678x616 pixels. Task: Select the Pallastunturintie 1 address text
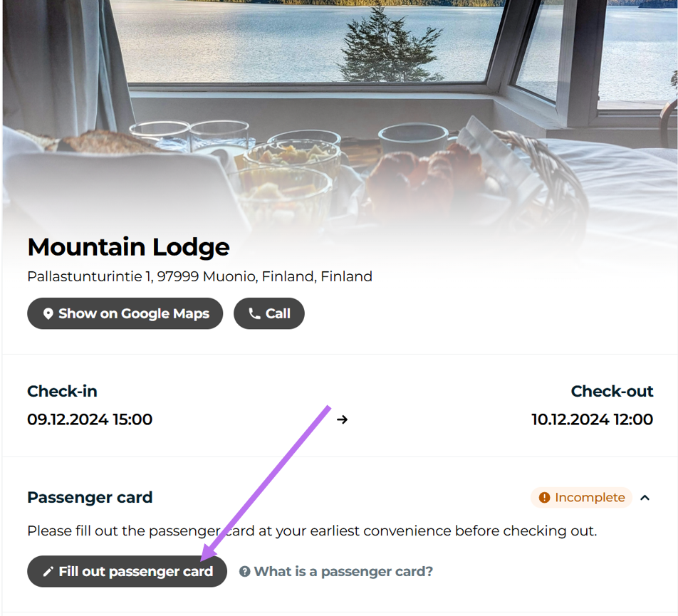click(x=199, y=276)
